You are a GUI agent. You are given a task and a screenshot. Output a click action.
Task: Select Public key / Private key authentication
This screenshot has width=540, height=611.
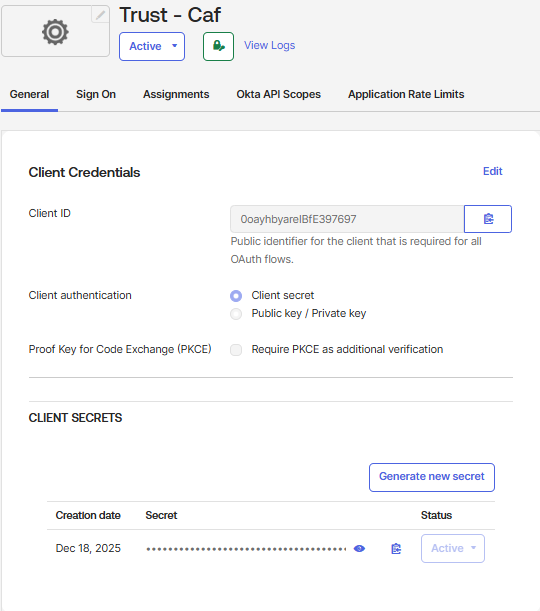click(x=236, y=314)
